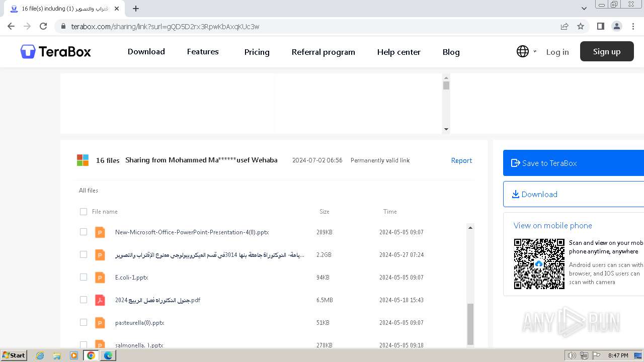644x362 pixels.
Task: Click the file icon of the 2.2GB file
Action: click(x=100, y=255)
